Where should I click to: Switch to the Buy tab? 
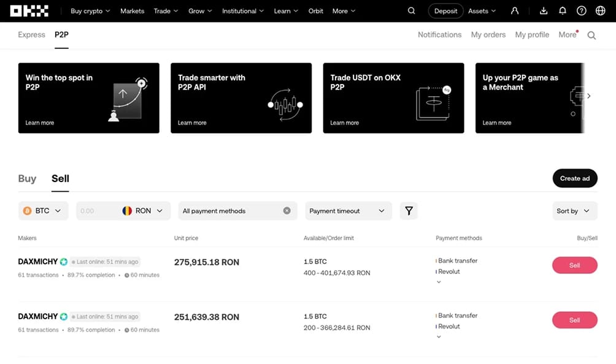(x=27, y=178)
